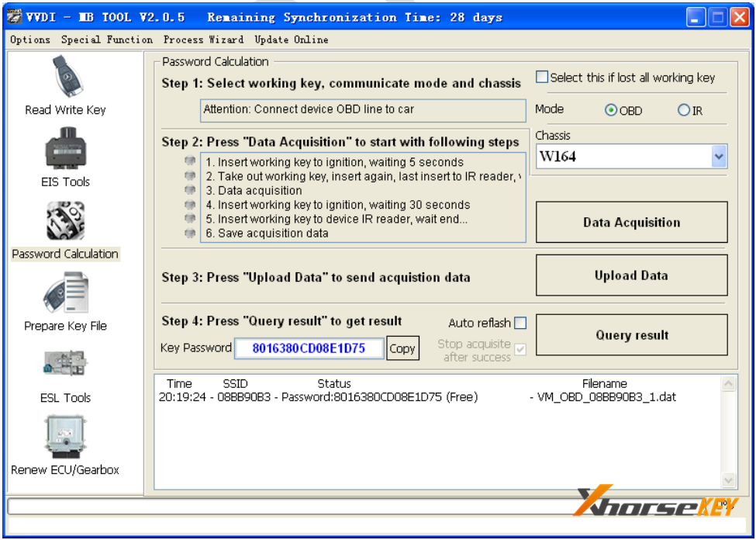Image resolution: width=756 pixels, height=540 pixels.
Task: Click the VVDI app icon in title bar
Action: click(15, 17)
